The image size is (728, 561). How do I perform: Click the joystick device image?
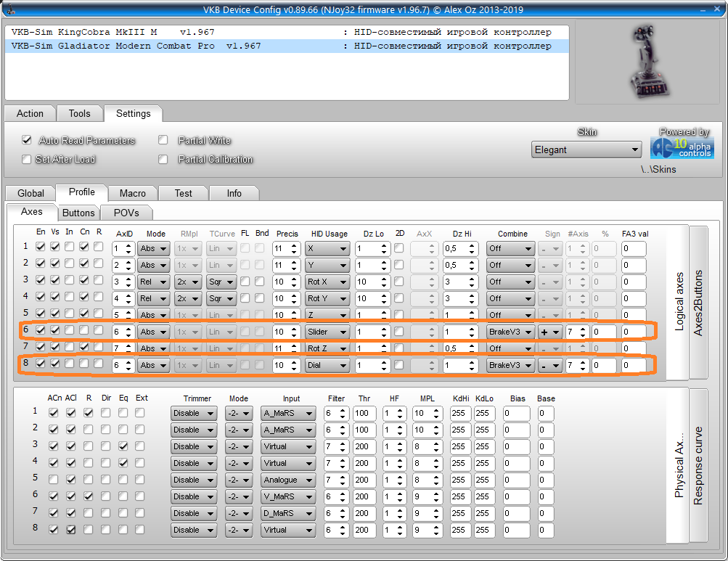point(649,62)
